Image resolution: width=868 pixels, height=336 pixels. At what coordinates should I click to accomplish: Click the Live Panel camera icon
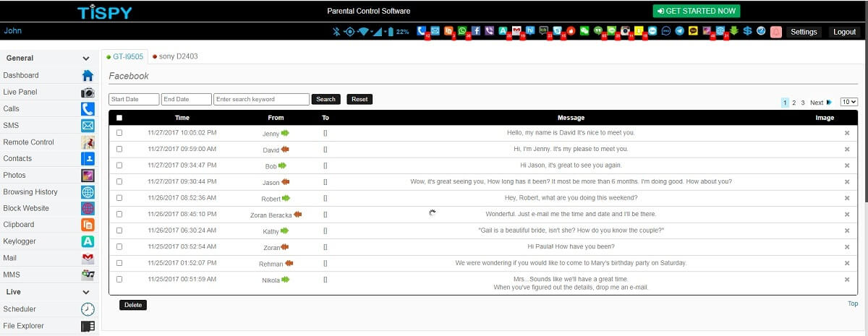point(88,92)
